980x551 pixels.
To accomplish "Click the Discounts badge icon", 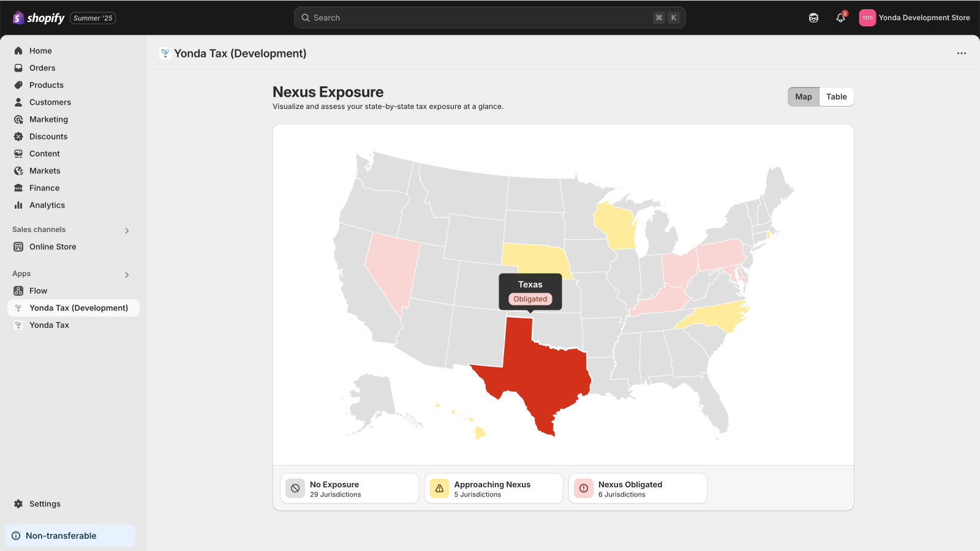I will click(18, 137).
